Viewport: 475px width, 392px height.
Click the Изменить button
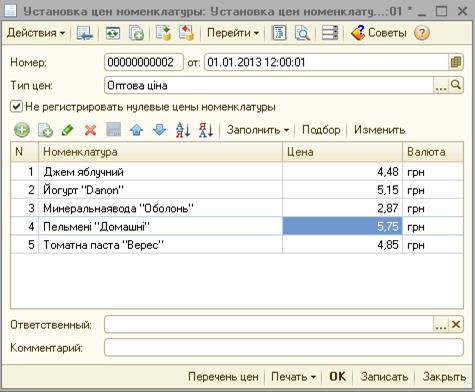click(379, 130)
